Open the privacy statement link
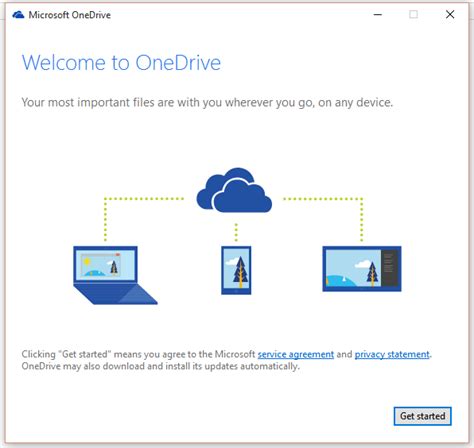This screenshot has height=448, width=474. pos(392,354)
